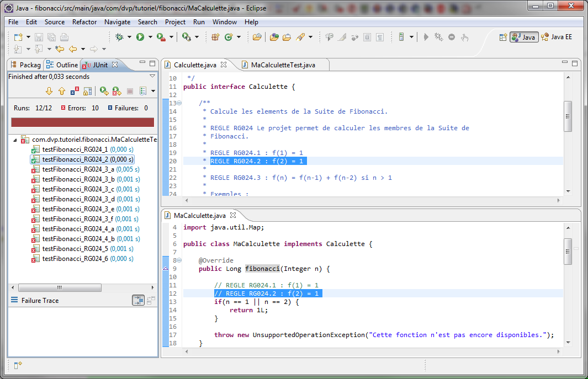Click the green Run button in toolbar
Screen dimensions: 588x379
(x=140, y=37)
